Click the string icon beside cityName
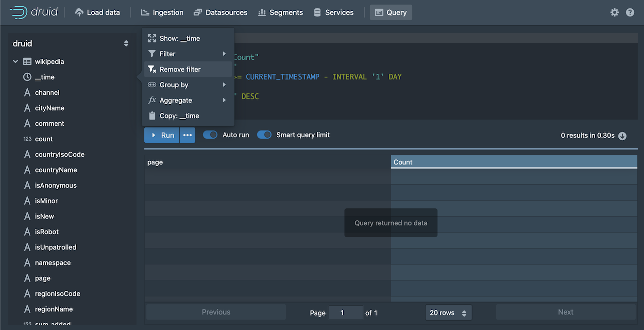 click(x=27, y=108)
